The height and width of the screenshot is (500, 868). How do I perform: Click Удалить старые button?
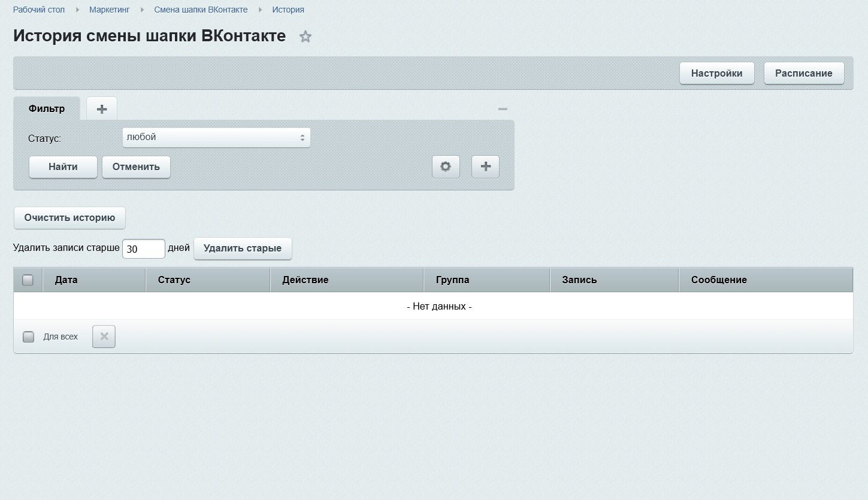click(243, 249)
